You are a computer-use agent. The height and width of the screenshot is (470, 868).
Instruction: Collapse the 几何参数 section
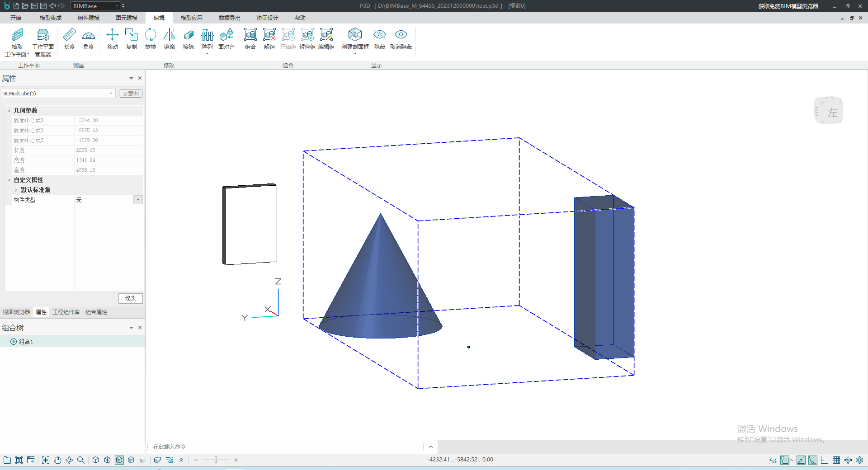tap(9, 110)
